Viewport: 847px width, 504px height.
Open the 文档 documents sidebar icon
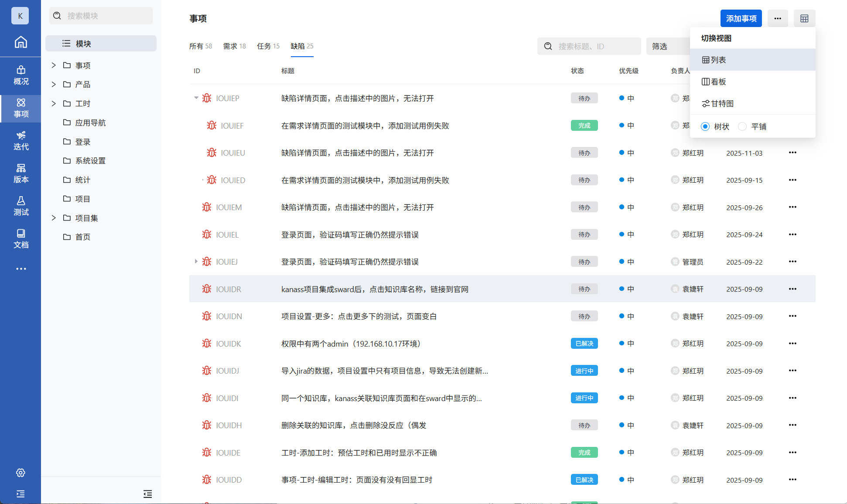click(20, 238)
